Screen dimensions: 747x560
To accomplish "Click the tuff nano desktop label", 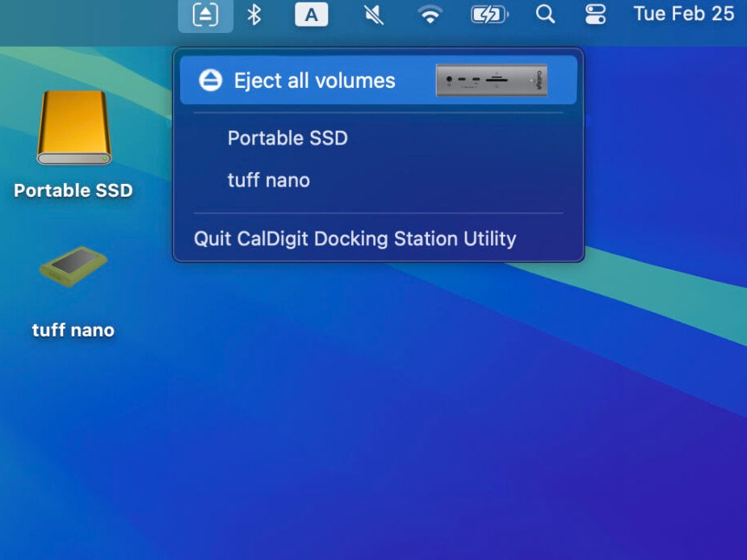I will [x=73, y=330].
